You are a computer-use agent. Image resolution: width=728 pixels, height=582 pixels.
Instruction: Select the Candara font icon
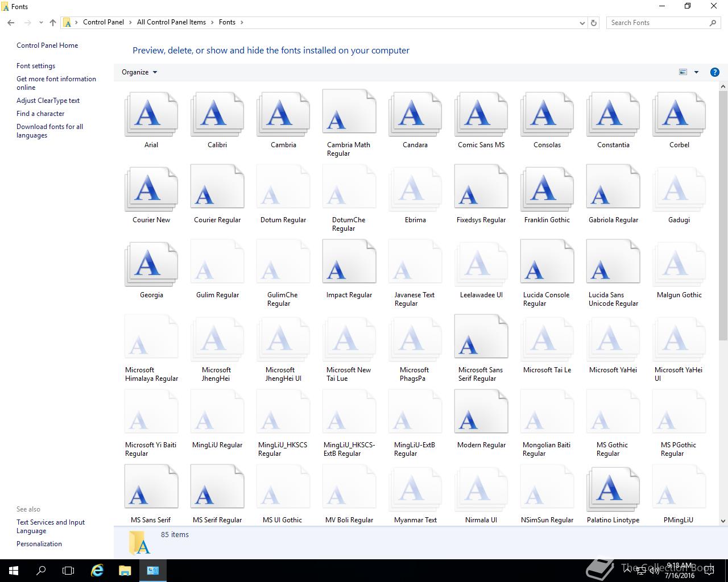(x=415, y=115)
